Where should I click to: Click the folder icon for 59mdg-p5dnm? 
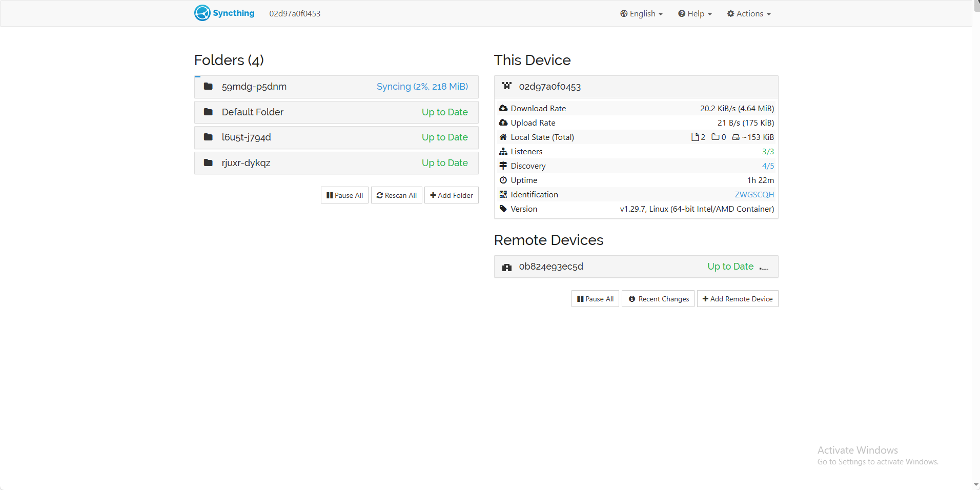click(x=208, y=86)
